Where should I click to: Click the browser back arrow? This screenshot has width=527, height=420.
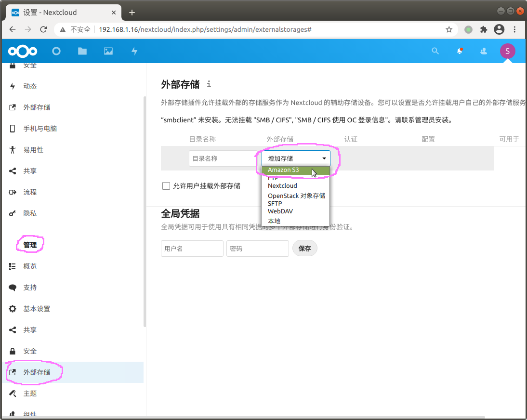[13, 29]
